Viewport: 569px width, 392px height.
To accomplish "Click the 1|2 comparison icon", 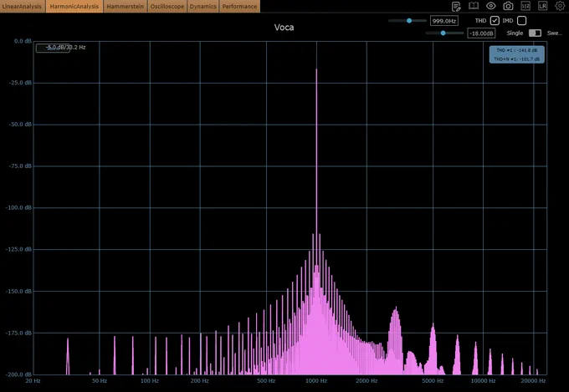I will click(525, 6).
